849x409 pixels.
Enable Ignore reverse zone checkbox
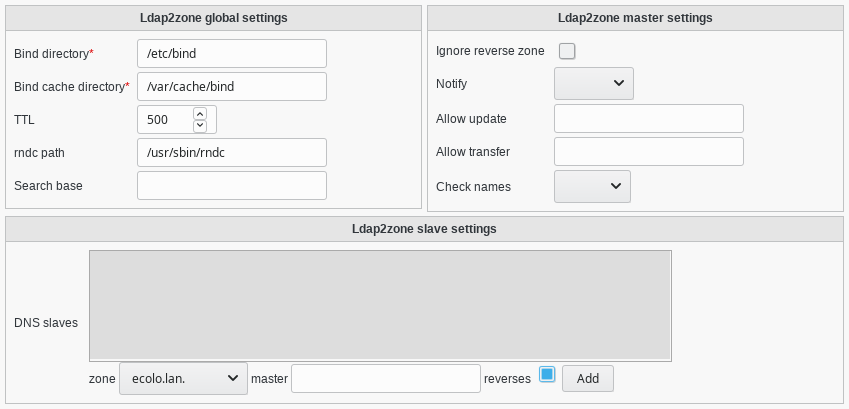567,51
